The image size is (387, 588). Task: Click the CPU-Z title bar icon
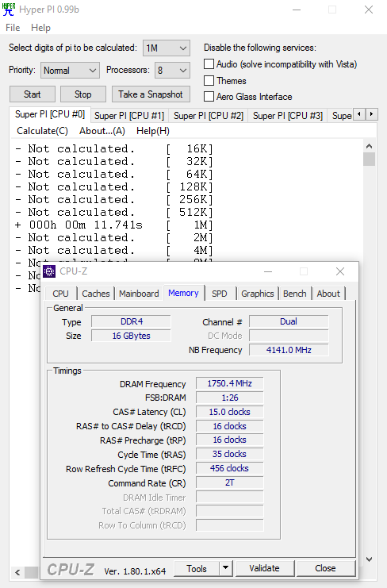pyautogui.click(x=49, y=271)
